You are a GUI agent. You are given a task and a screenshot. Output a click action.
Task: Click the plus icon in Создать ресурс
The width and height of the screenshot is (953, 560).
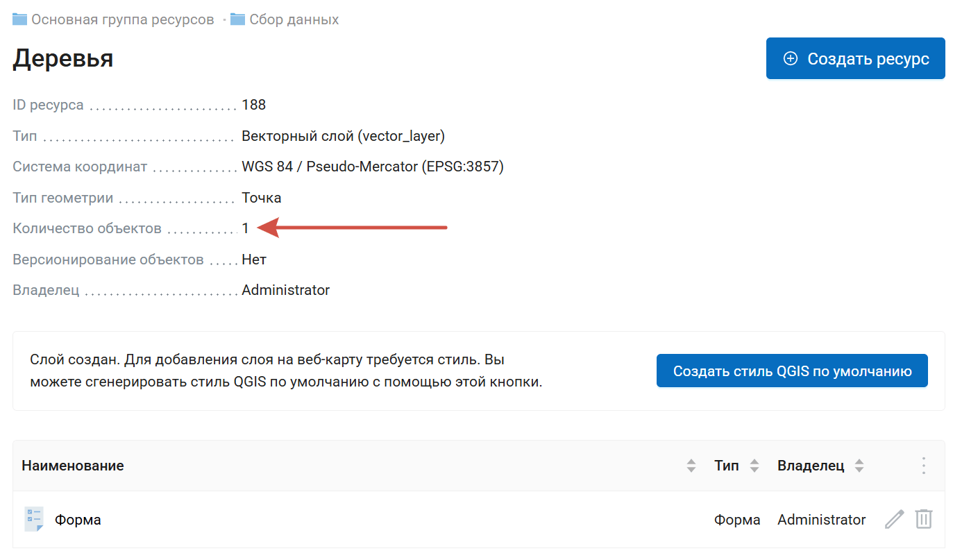click(790, 59)
